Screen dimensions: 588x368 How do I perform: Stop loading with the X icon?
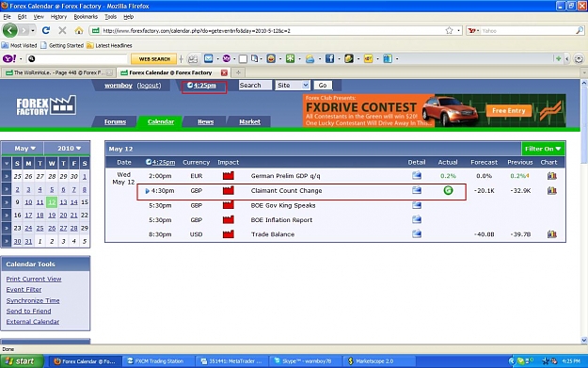click(x=62, y=30)
